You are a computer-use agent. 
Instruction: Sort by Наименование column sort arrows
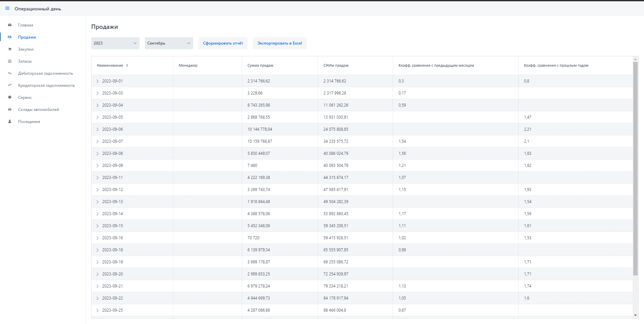127,65
